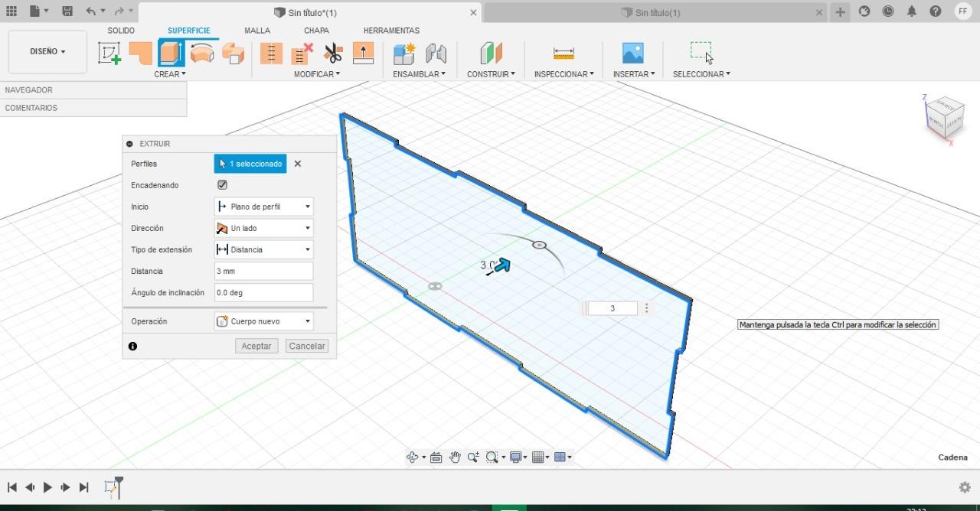Screen dimensions: 980x511
Task: Switch to the CHAPA tab
Action: coord(316,31)
